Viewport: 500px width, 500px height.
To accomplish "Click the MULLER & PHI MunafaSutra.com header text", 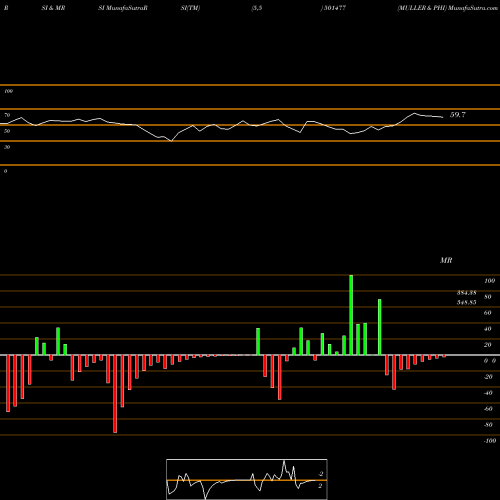I will pyautogui.click(x=447, y=8).
